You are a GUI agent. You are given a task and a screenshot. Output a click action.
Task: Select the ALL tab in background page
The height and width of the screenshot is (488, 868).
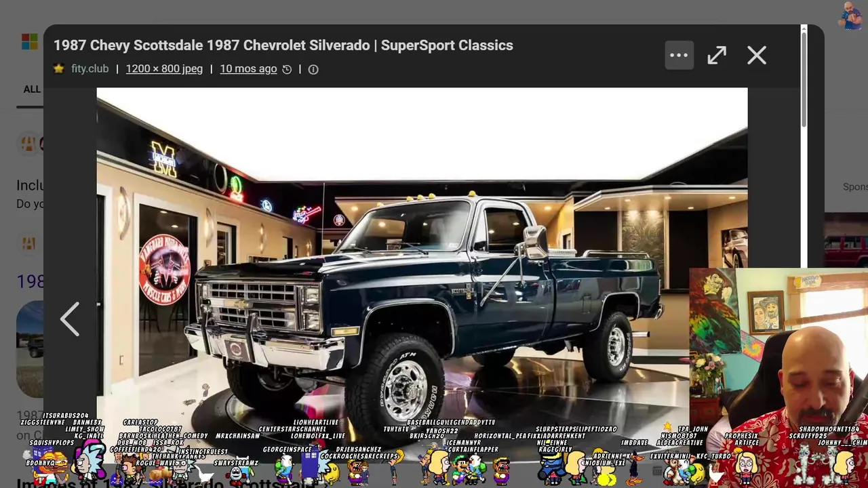(x=32, y=89)
